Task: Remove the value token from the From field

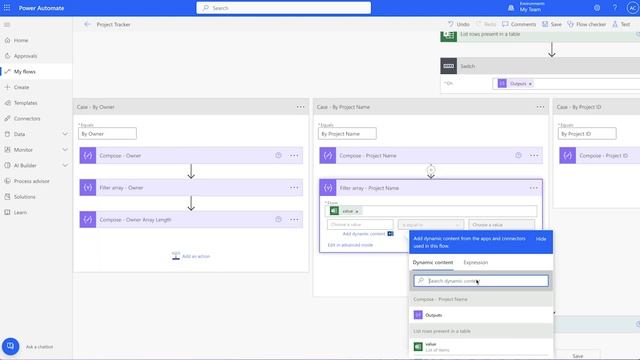Action: (x=357, y=211)
